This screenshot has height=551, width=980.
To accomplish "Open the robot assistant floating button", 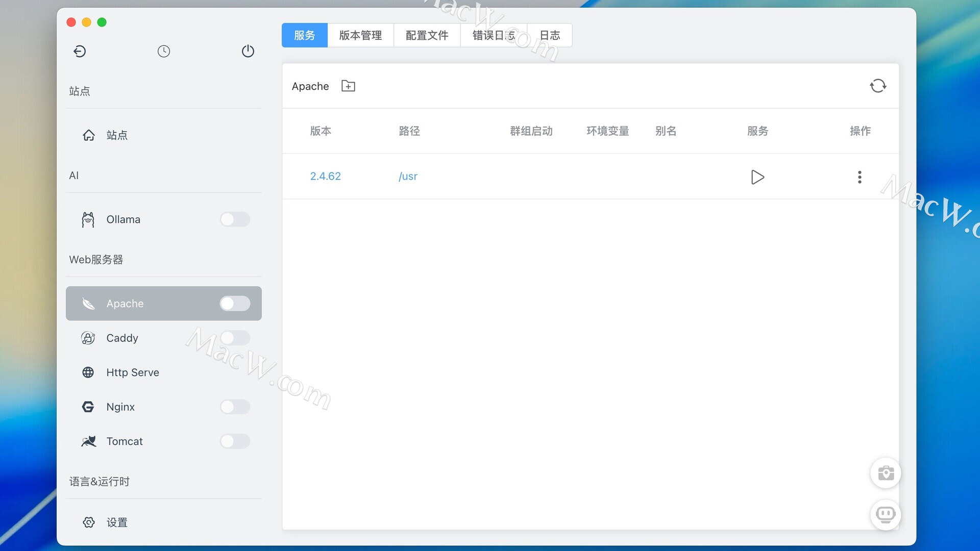I will pyautogui.click(x=886, y=514).
